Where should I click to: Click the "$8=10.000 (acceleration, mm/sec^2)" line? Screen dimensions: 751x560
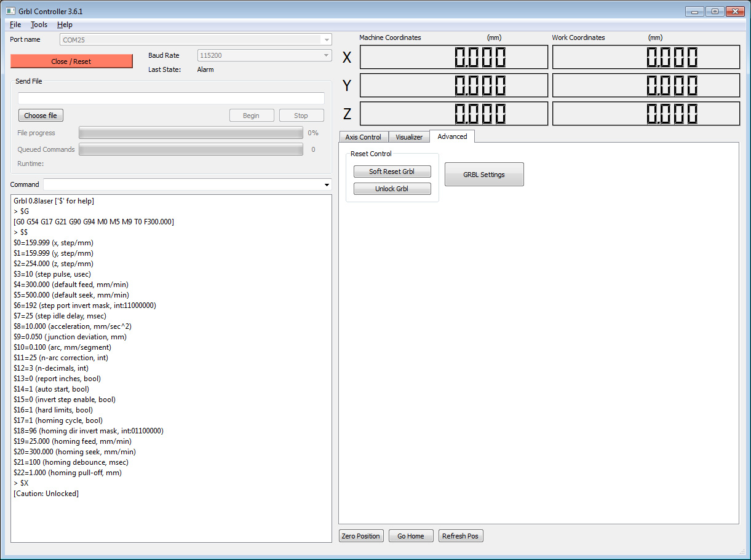pyautogui.click(x=72, y=326)
